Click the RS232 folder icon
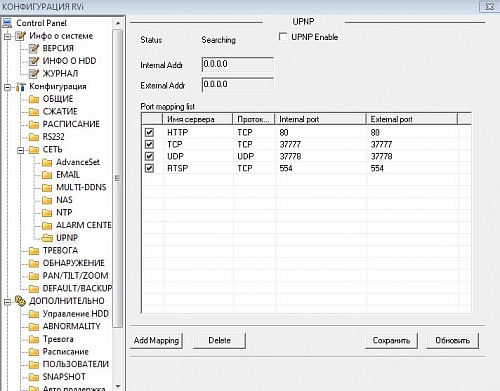The image size is (500, 391). [34, 137]
